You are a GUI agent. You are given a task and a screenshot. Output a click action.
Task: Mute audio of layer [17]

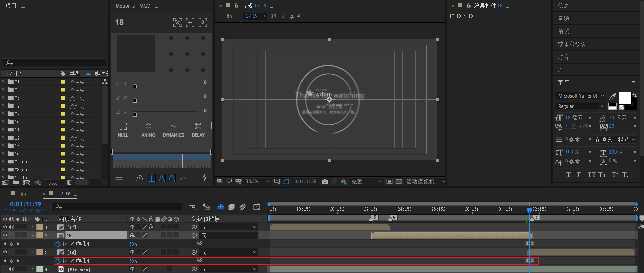point(11,227)
